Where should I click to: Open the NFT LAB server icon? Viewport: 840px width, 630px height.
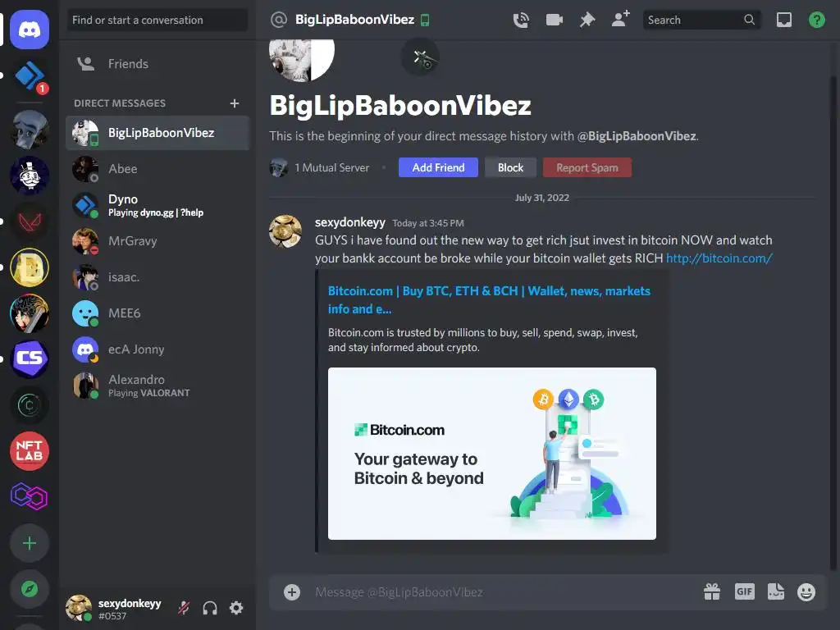pyautogui.click(x=30, y=451)
